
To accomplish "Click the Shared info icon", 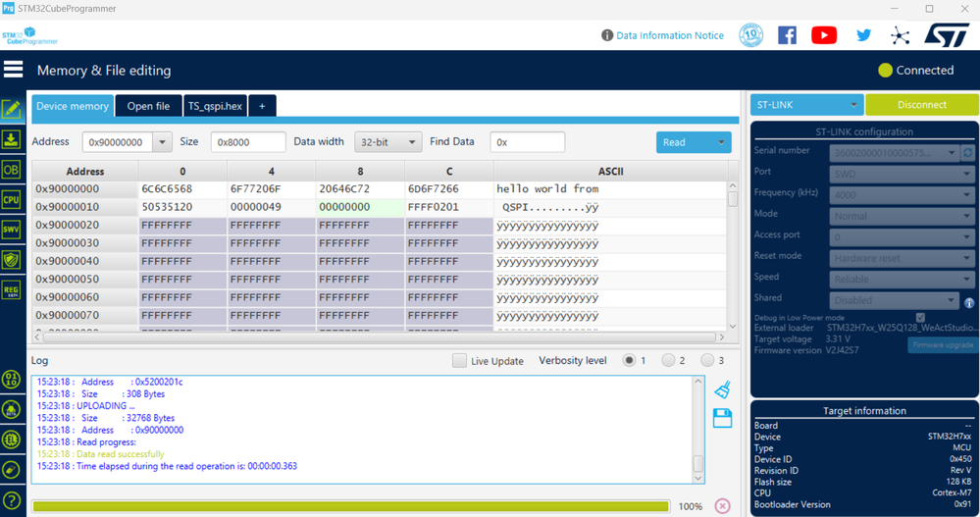I will point(969,302).
